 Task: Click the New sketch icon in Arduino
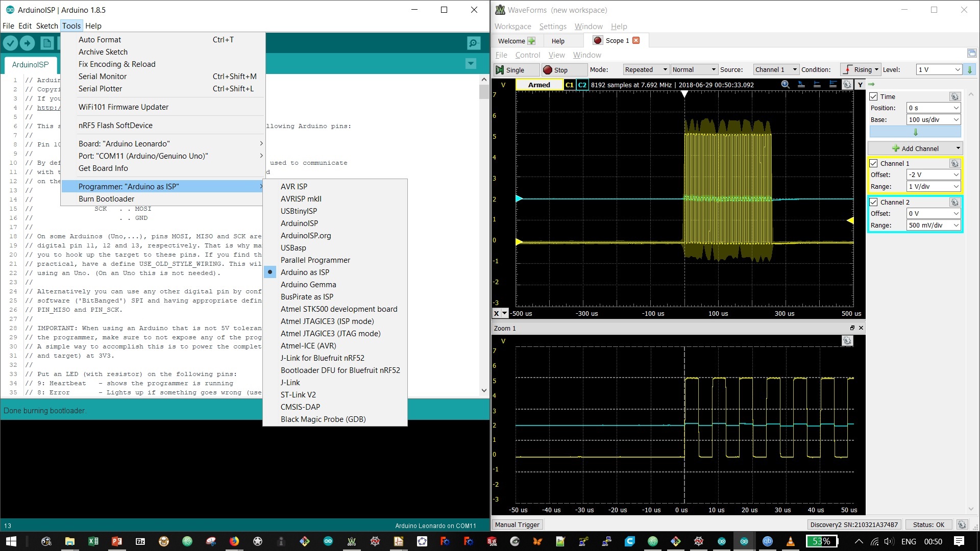pos(47,43)
